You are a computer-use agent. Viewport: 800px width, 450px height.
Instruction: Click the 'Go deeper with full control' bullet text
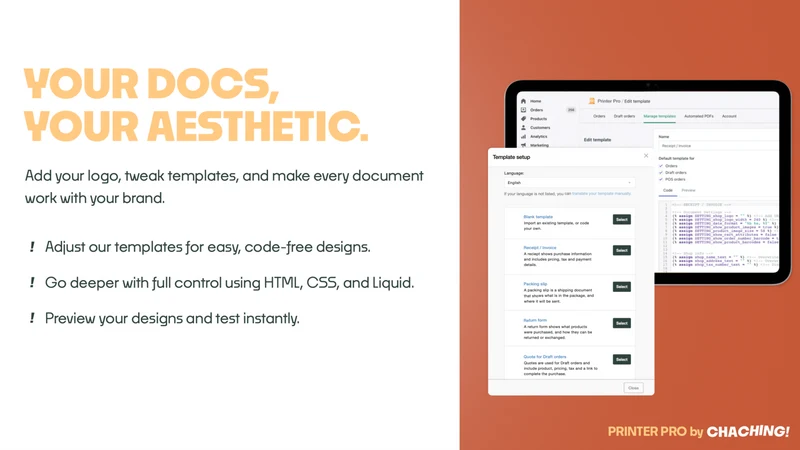click(230, 283)
